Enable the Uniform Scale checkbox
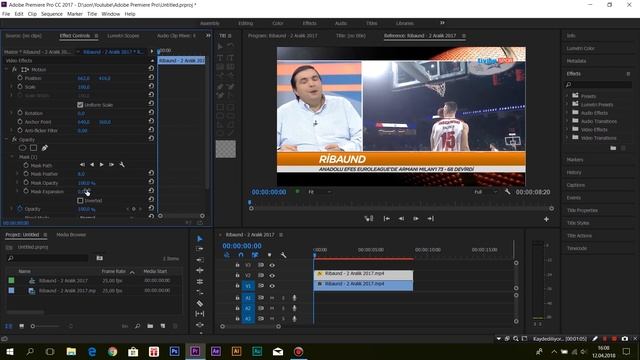 tap(80, 104)
